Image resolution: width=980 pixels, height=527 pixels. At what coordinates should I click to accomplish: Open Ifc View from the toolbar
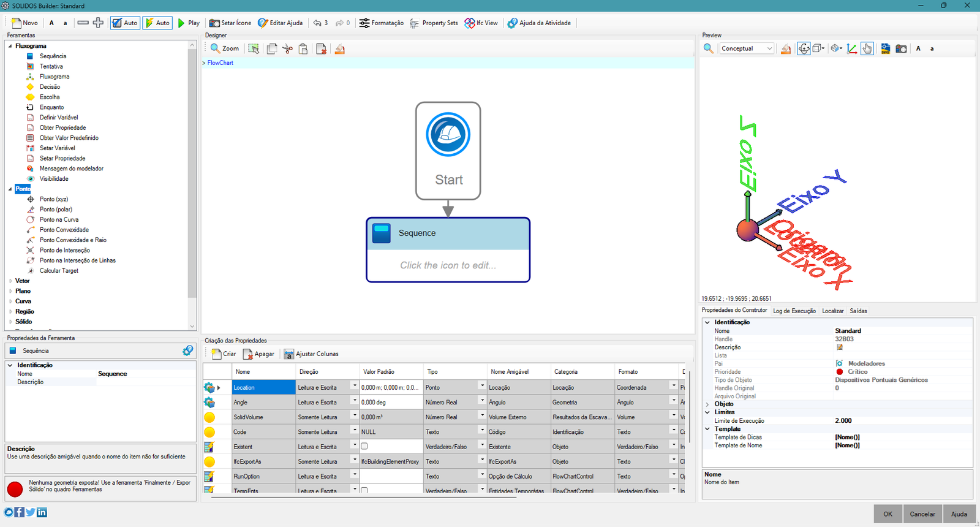click(x=481, y=23)
